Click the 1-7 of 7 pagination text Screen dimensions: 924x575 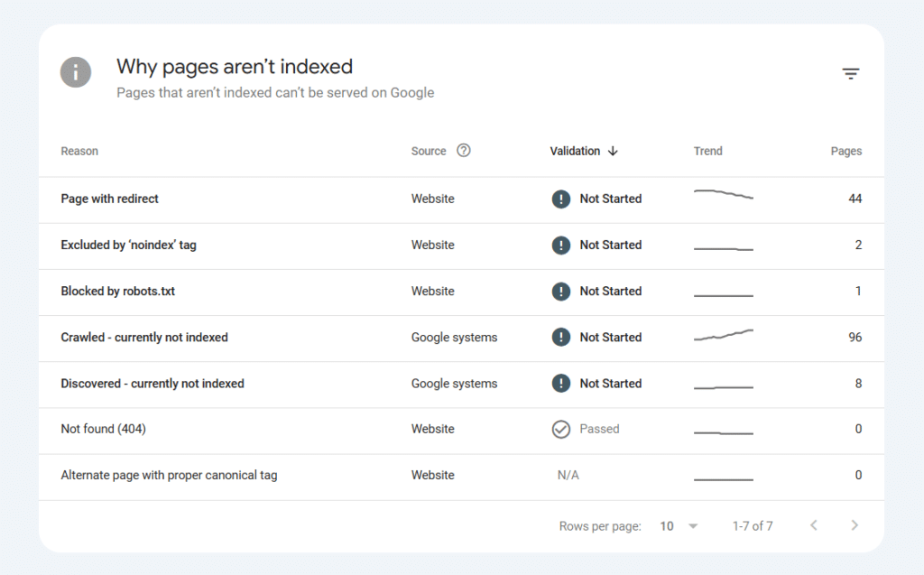[x=753, y=526]
